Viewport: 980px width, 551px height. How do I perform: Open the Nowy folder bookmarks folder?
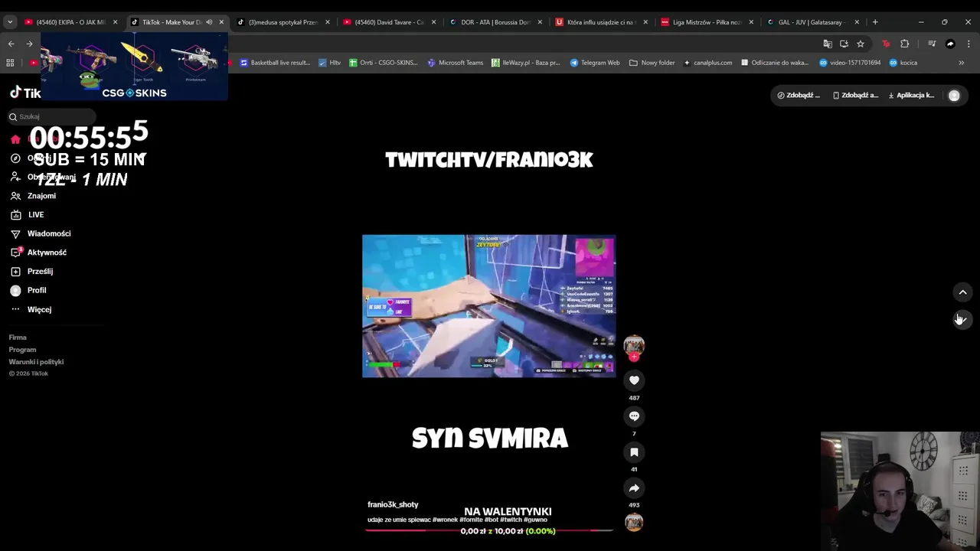[x=652, y=63]
